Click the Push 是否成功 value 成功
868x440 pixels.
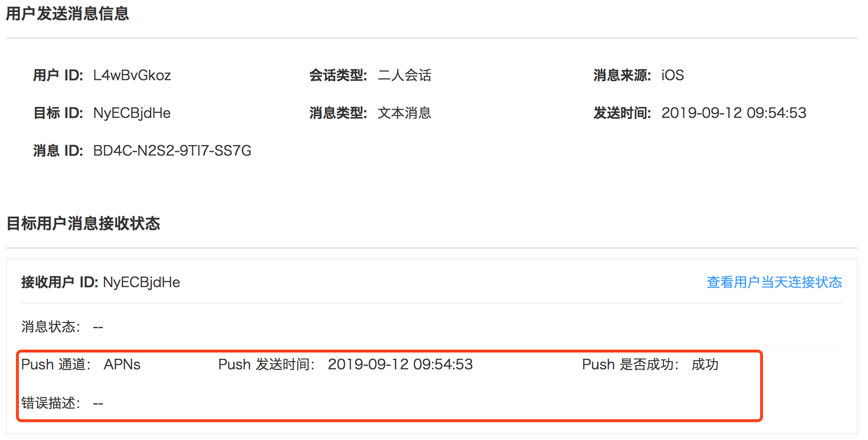(x=705, y=365)
